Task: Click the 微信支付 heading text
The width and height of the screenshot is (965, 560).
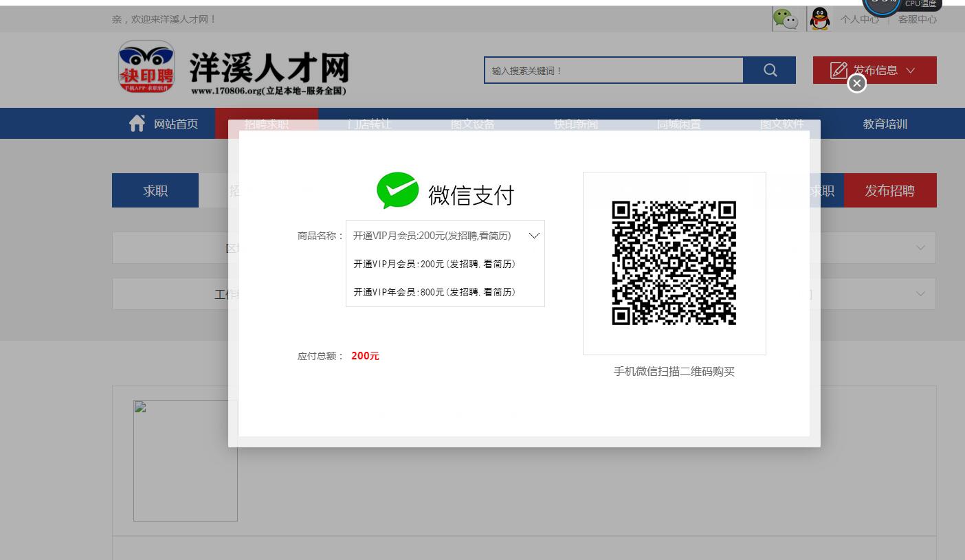Action: [471, 195]
